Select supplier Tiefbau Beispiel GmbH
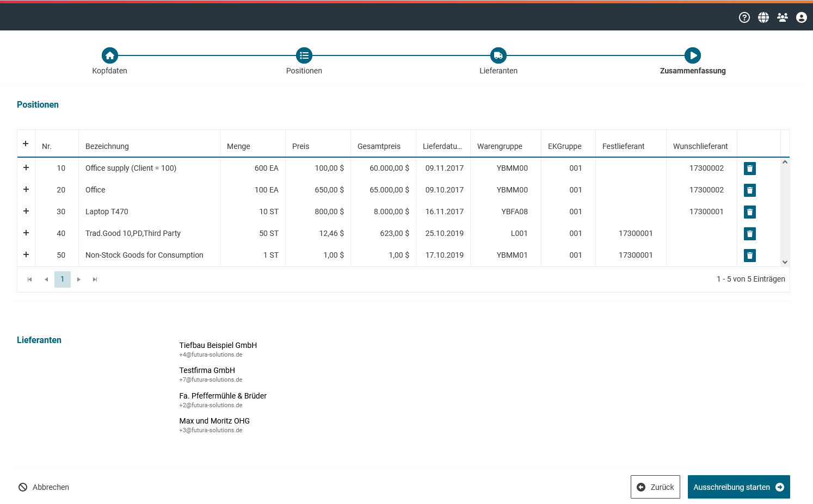Screen dimensions: 813x504 click(218, 345)
